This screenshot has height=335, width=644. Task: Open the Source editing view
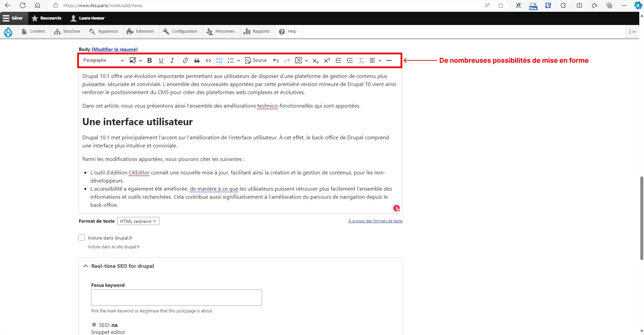[256, 60]
